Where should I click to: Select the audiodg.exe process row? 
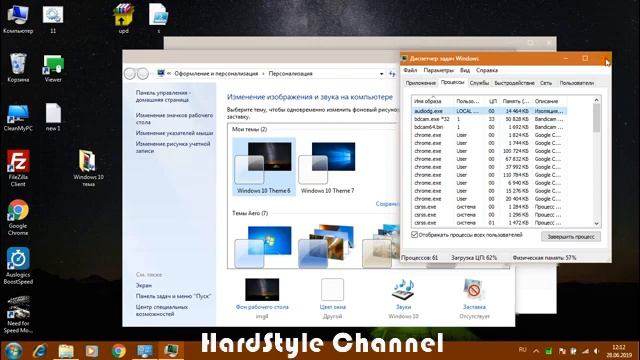[489, 111]
